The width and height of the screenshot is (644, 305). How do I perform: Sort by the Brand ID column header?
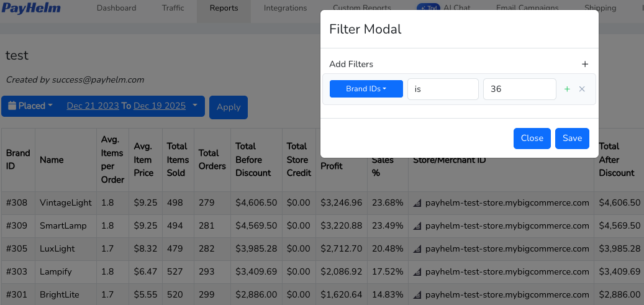click(18, 160)
